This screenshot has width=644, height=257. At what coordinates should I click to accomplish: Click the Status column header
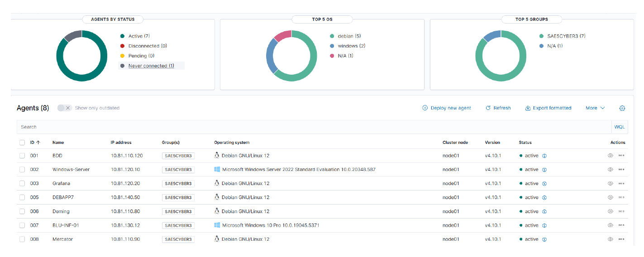pos(525,143)
